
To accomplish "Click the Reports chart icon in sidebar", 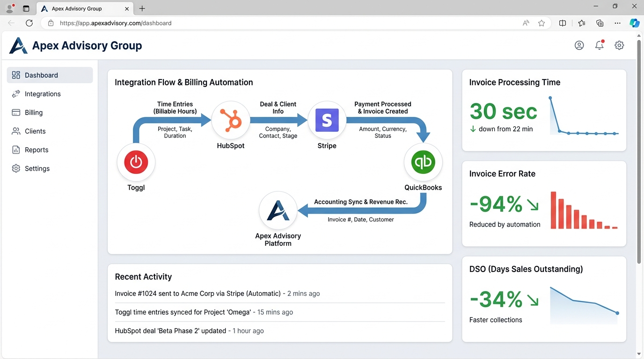I will point(16,150).
